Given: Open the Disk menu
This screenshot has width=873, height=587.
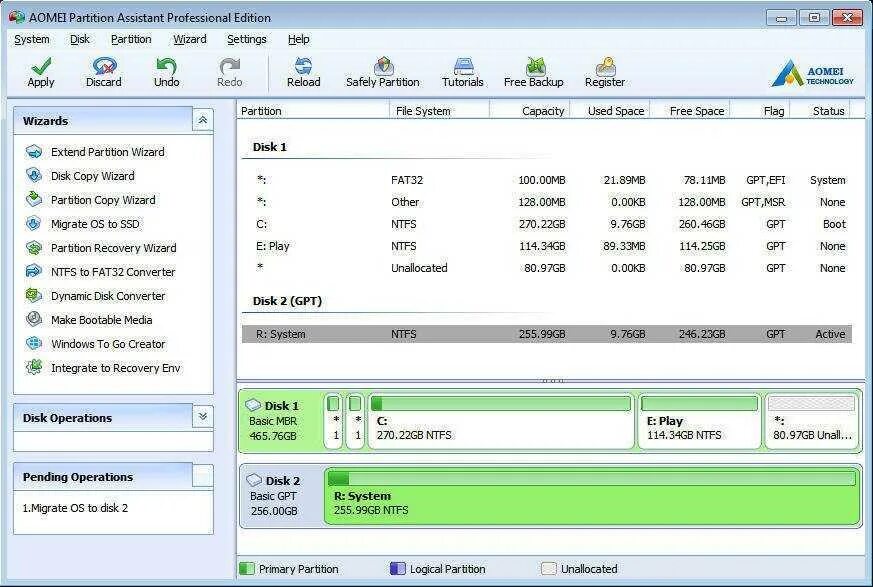Looking at the screenshot, I should [80, 40].
